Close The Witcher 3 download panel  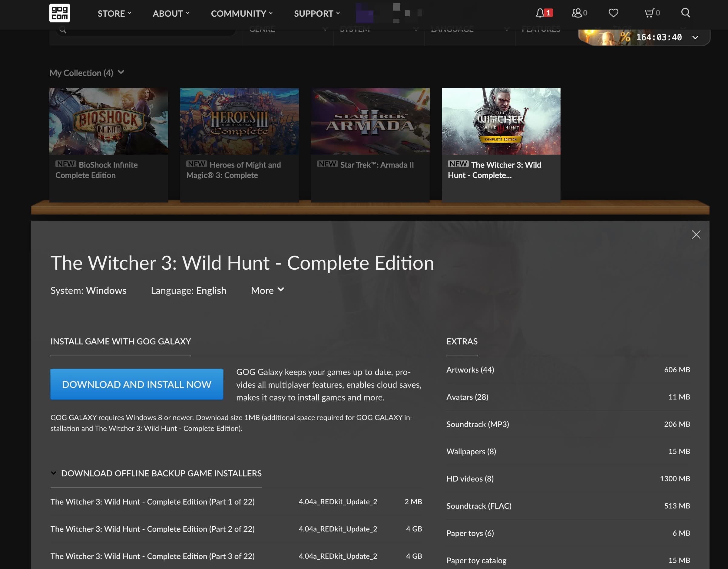coord(696,235)
